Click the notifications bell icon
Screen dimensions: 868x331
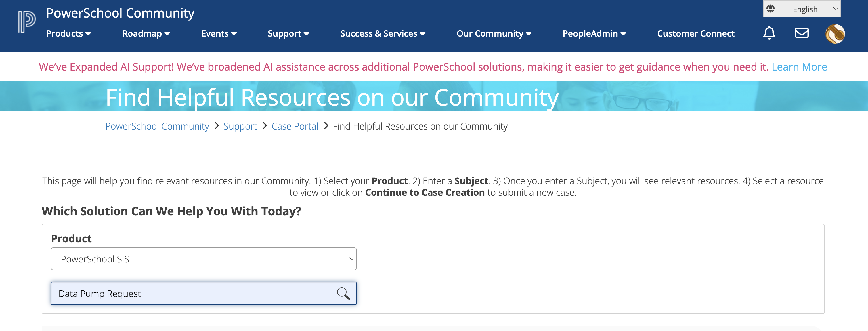point(769,33)
